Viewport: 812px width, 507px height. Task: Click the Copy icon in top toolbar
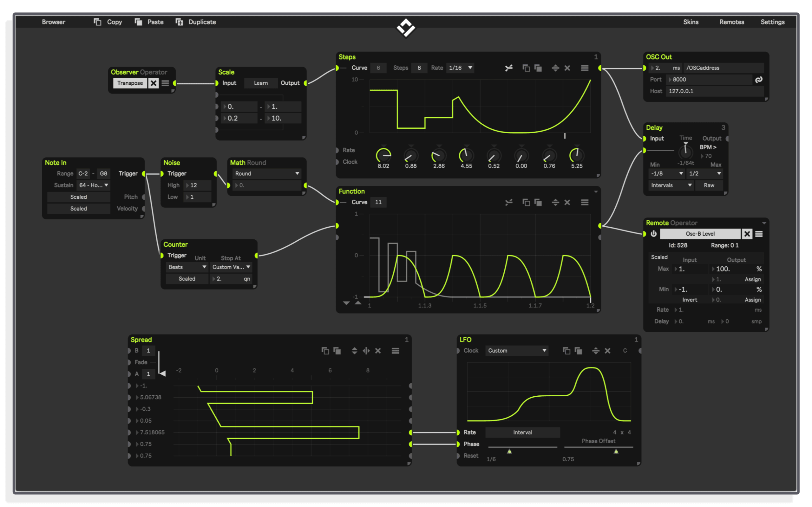pyautogui.click(x=97, y=22)
